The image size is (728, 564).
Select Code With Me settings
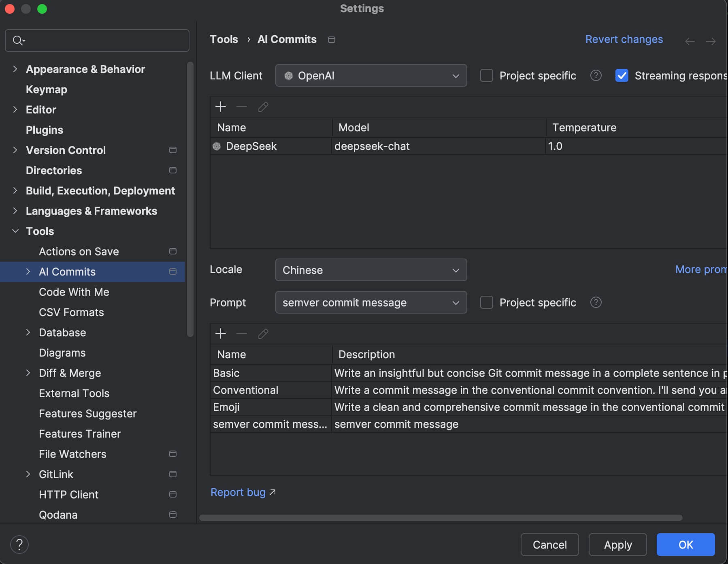click(74, 292)
